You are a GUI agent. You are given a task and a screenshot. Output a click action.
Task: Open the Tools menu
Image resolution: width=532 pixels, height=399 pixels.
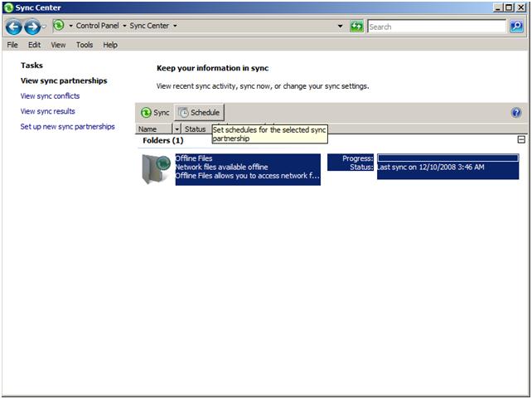(x=85, y=45)
